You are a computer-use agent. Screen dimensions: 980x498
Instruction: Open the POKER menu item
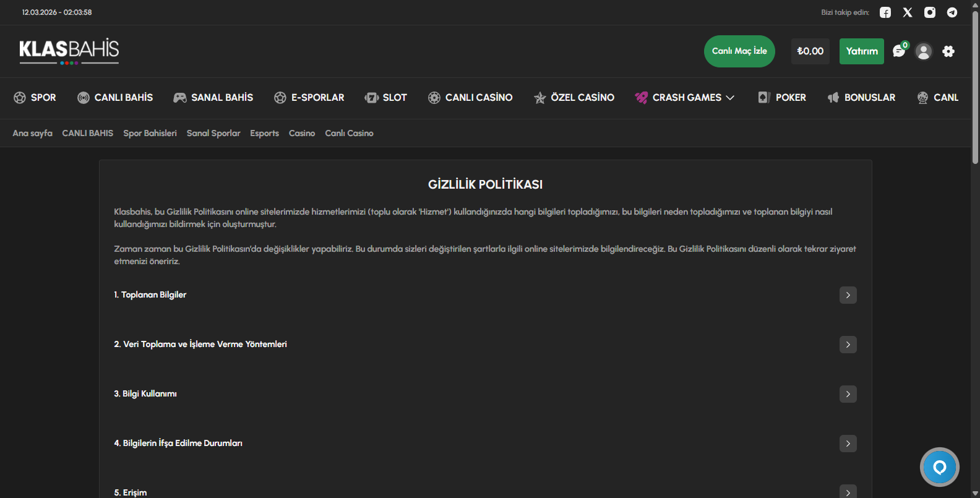click(x=782, y=98)
